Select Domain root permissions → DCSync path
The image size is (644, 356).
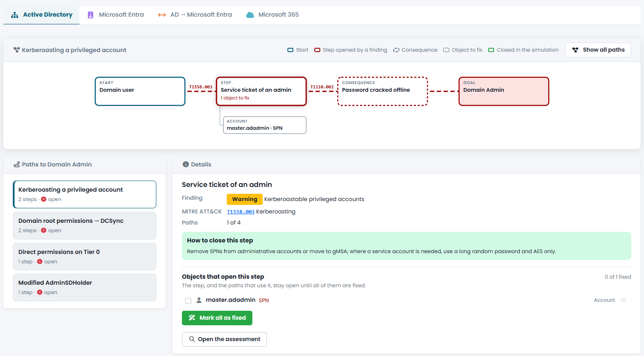click(85, 225)
